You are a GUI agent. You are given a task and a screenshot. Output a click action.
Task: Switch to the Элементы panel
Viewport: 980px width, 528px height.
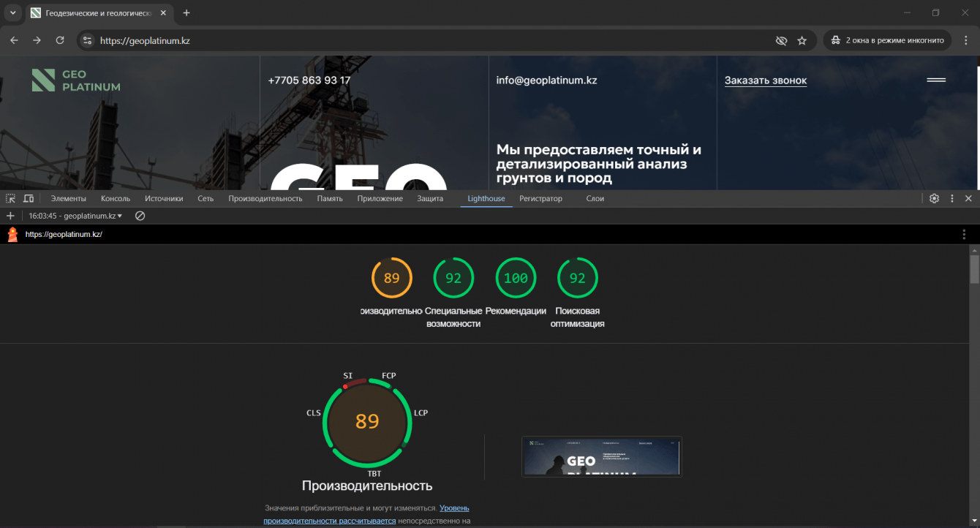(69, 198)
